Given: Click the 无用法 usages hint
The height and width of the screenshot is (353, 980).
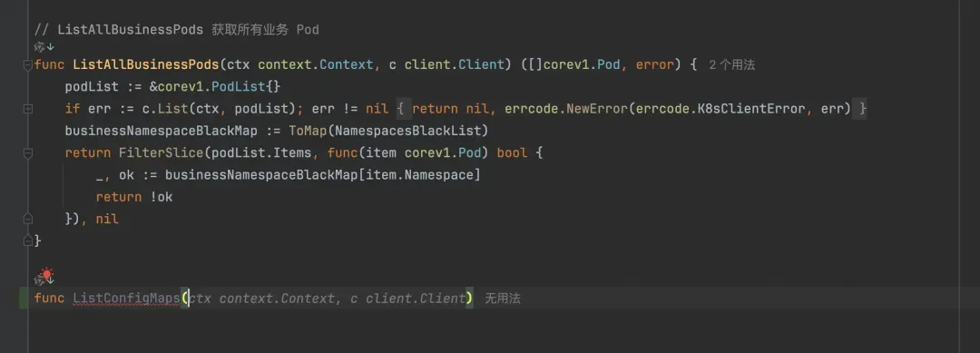Looking at the screenshot, I should coord(503,299).
